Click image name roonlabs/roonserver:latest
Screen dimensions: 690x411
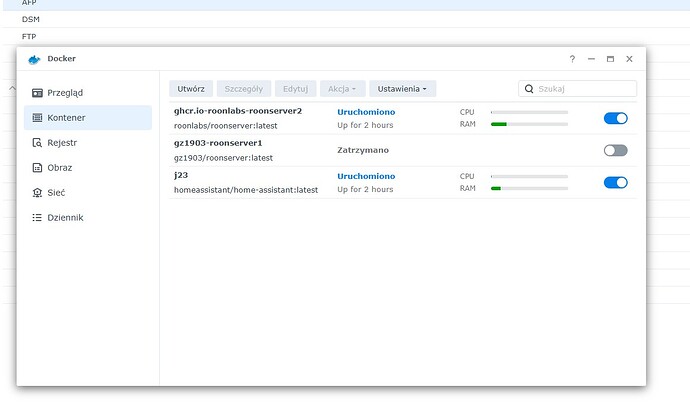point(225,126)
